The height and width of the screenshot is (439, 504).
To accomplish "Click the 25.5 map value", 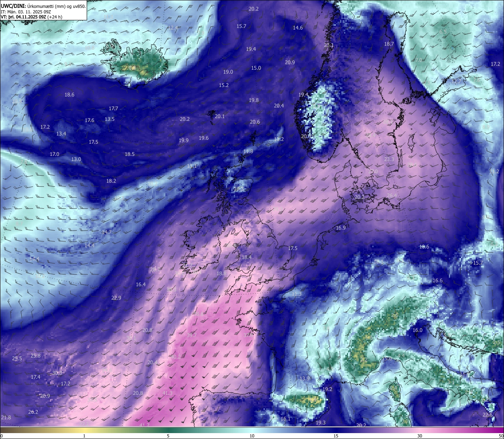I will 17,358.
